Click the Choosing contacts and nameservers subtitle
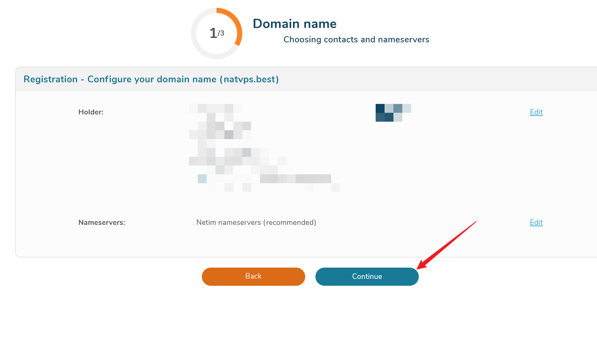The width and height of the screenshot is (597, 364). point(356,40)
